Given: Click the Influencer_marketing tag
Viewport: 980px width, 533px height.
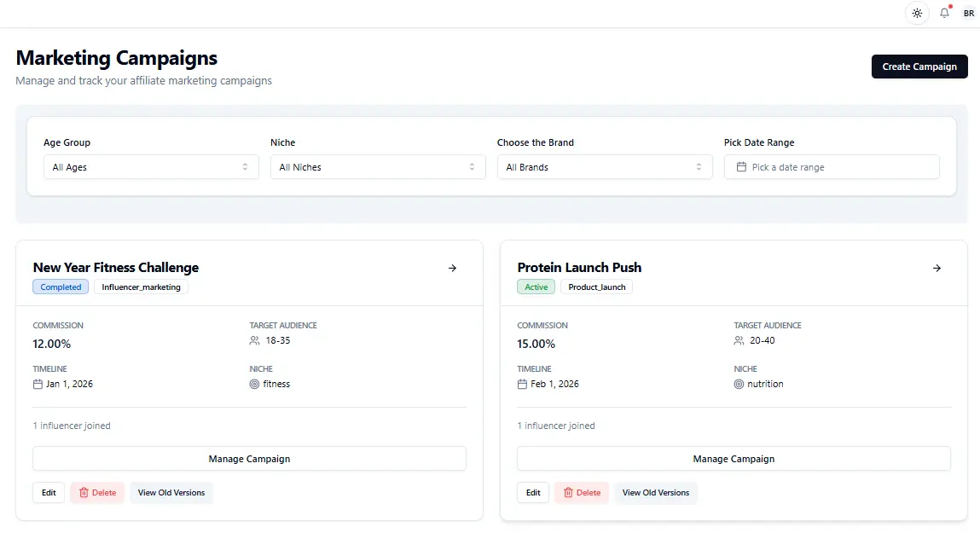Looking at the screenshot, I should tap(142, 287).
